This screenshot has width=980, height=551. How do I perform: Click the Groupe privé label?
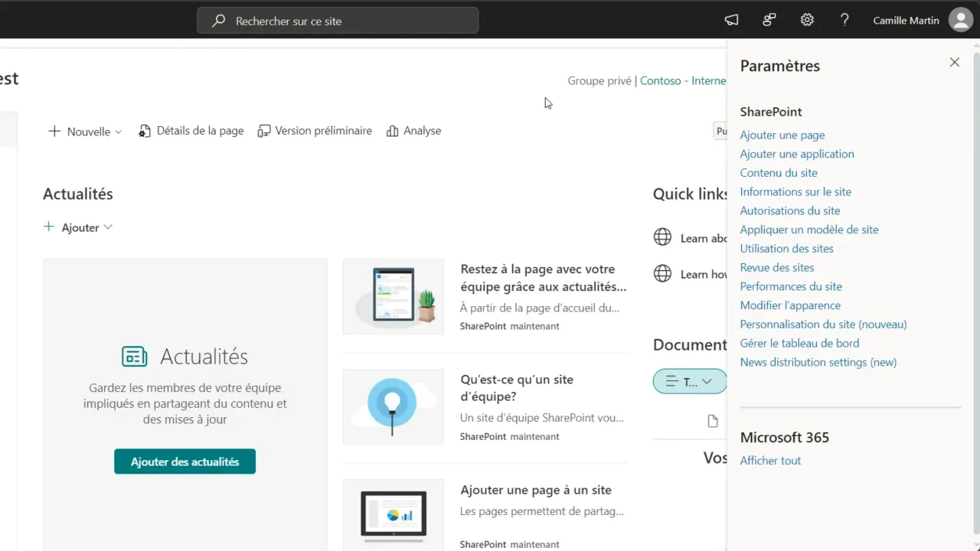point(599,80)
